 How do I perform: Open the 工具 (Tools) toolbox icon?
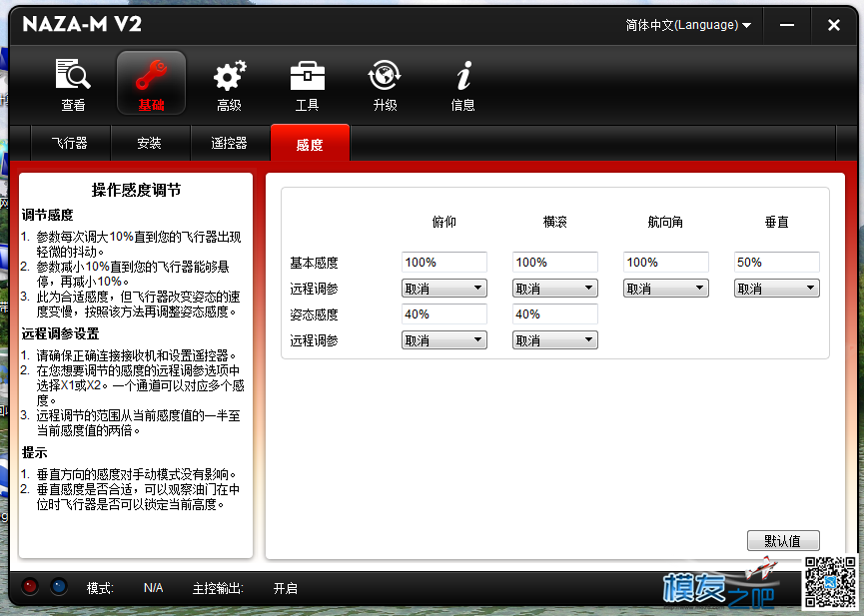pos(308,84)
